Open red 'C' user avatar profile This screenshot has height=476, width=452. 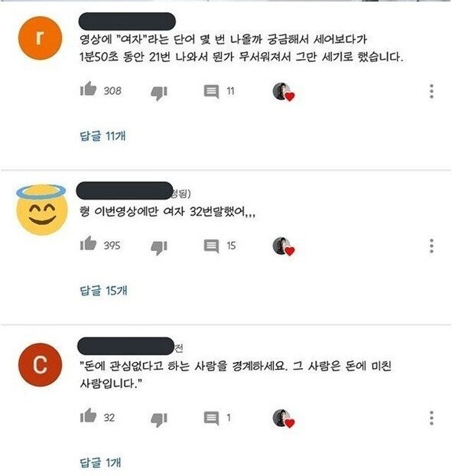[x=40, y=364]
